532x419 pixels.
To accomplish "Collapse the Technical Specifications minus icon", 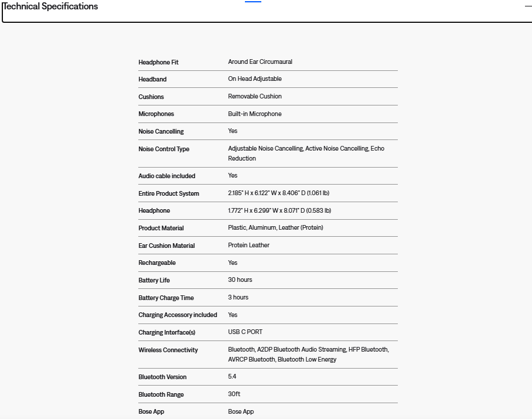I will tap(528, 6).
